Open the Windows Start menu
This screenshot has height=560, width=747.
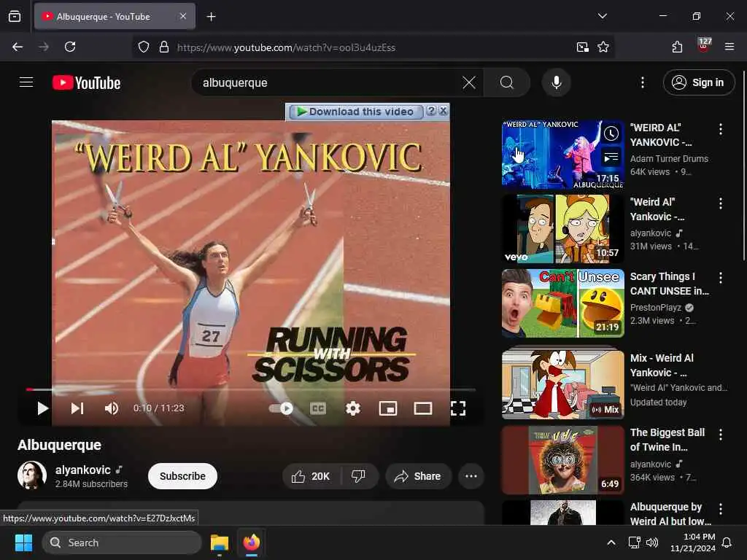[x=23, y=542]
